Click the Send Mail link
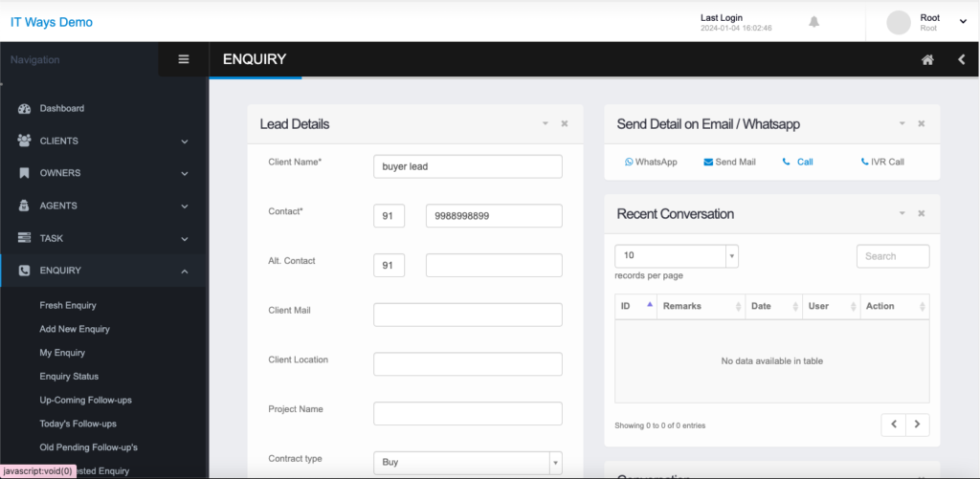Image resolution: width=980 pixels, height=479 pixels. 729,162
